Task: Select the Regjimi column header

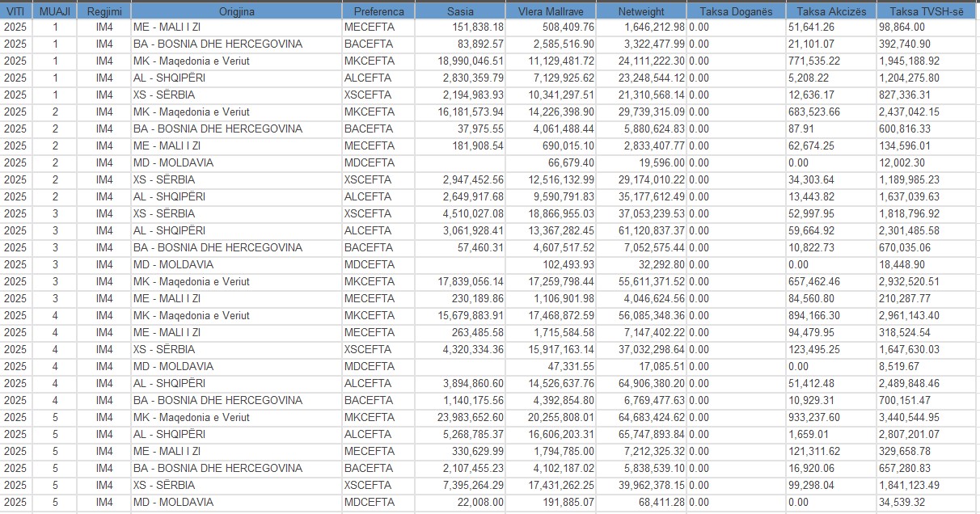Action: click(x=104, y=11)
